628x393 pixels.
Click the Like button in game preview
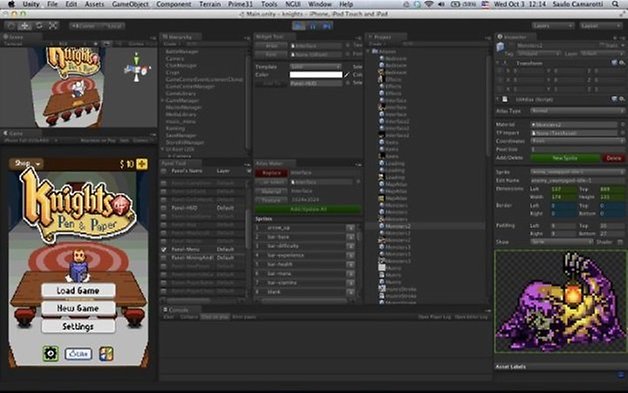(x=78, y=354)
